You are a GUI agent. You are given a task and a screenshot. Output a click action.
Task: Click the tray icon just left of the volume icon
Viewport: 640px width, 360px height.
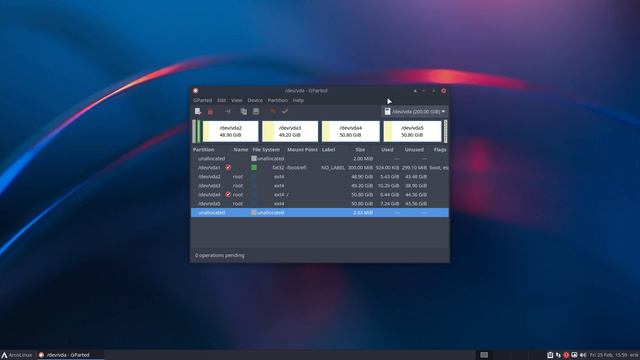pos(574,355)
